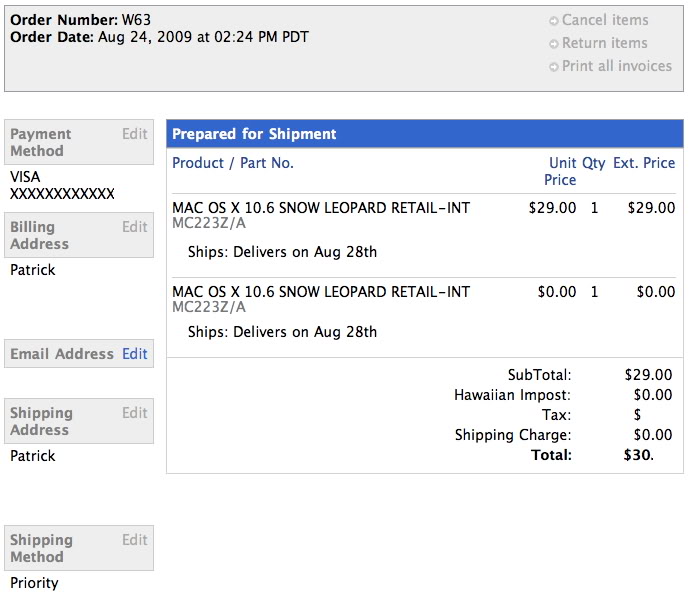Select the $29.00 Snow Leopard product name
The height and width of the screenshot is (599, 689).
(321, 208)
